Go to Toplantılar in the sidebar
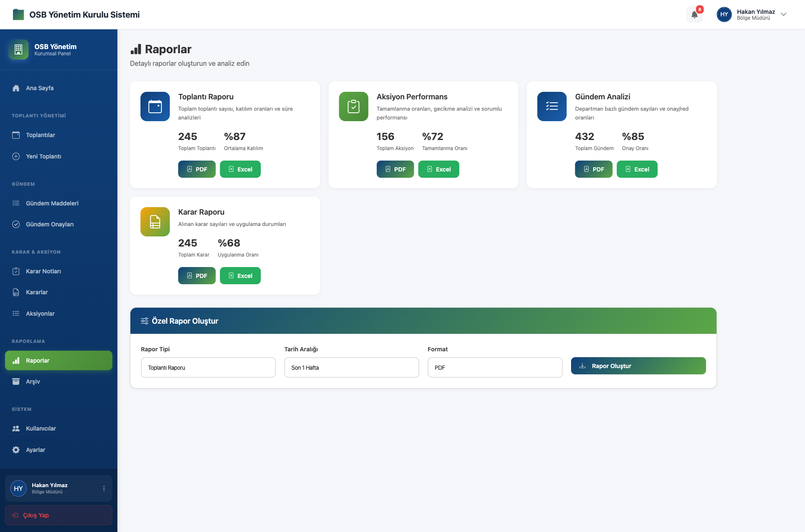Screen dimensions: 805x532 point(40,135)
